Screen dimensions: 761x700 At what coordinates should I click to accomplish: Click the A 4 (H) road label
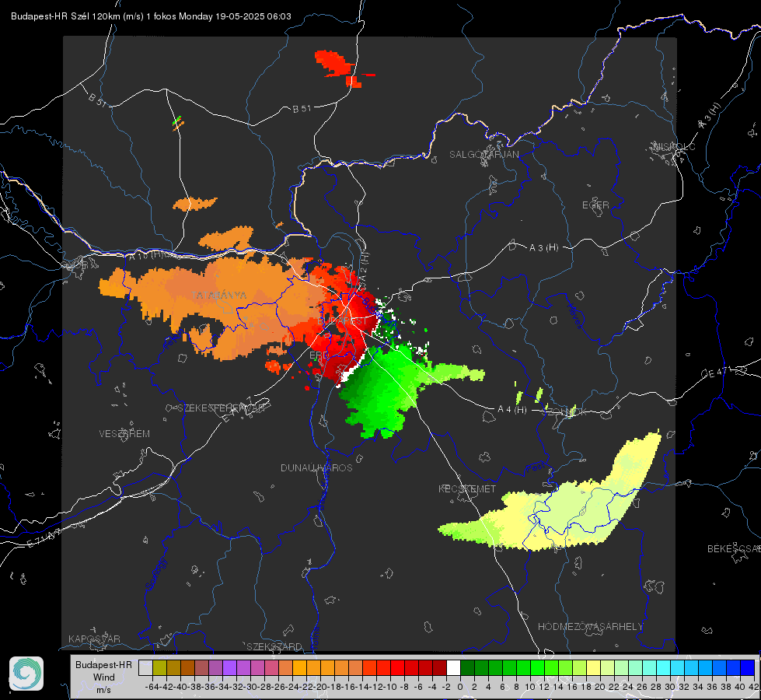[512, 410]
